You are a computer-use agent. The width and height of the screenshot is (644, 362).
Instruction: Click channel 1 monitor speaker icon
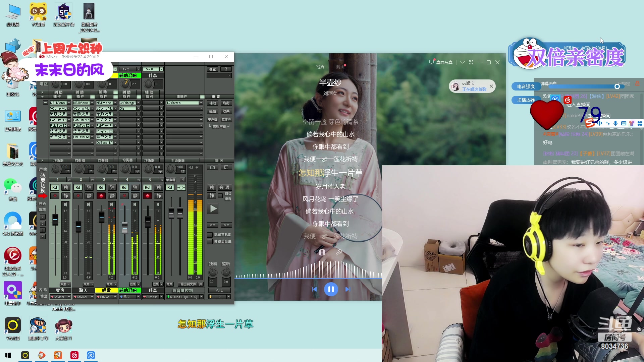click(x=65, y=204)
